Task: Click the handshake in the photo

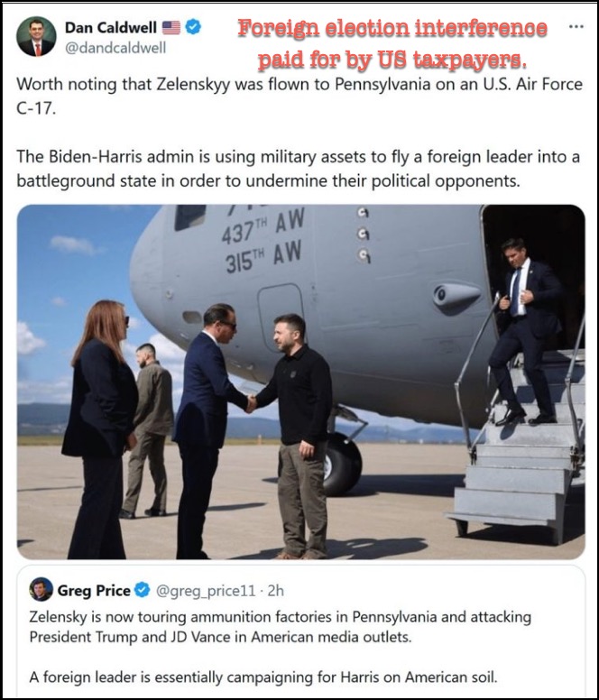Action: [x=252, y=403]
